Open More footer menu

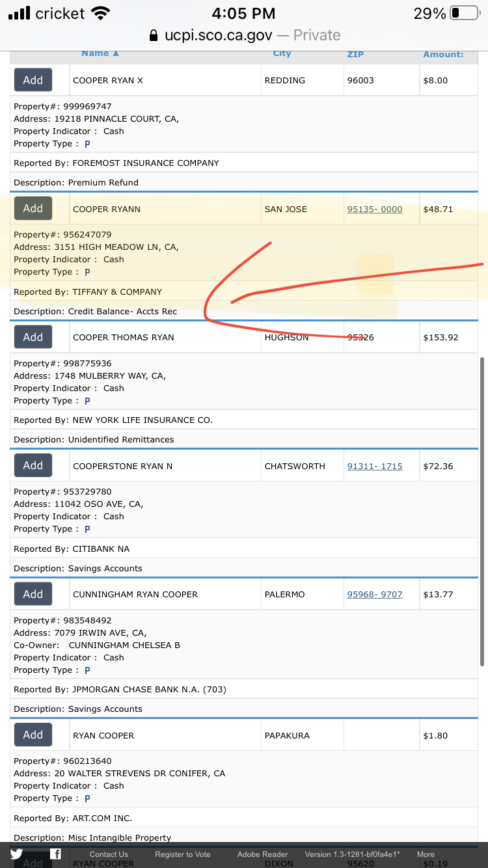point(426,854)
